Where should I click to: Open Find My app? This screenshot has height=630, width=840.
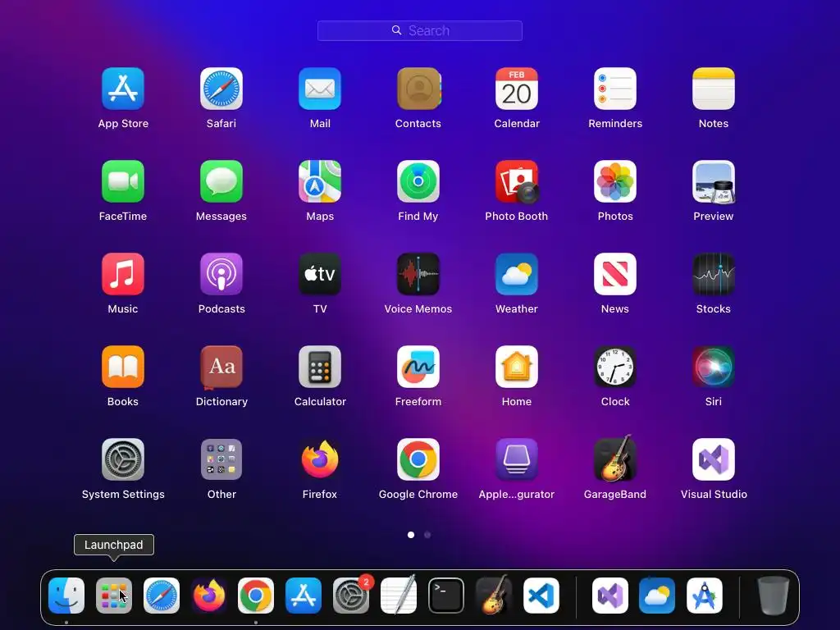418,181
